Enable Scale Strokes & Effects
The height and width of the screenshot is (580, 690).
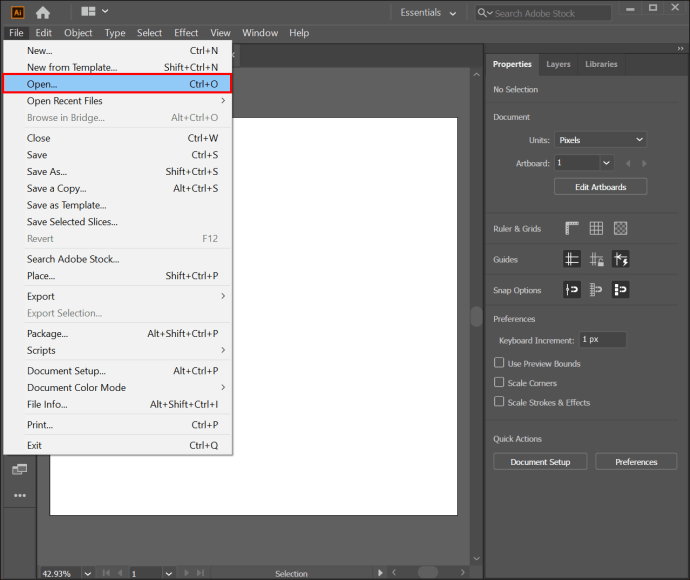pyautogui.click(x=499, y=402)
